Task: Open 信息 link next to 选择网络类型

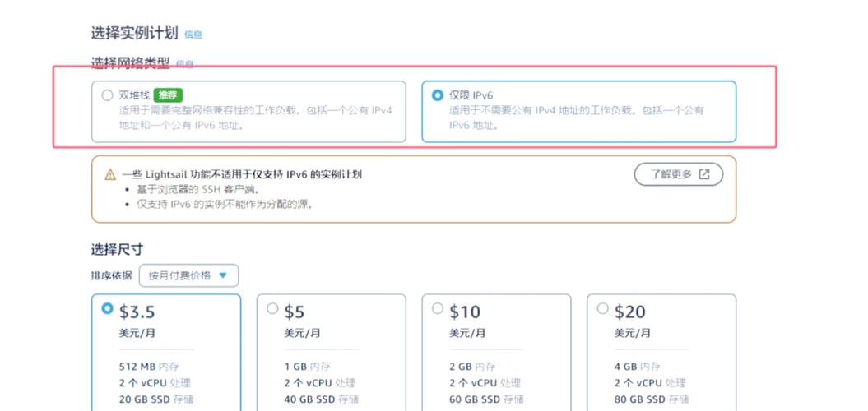Action: coord(185,64)
